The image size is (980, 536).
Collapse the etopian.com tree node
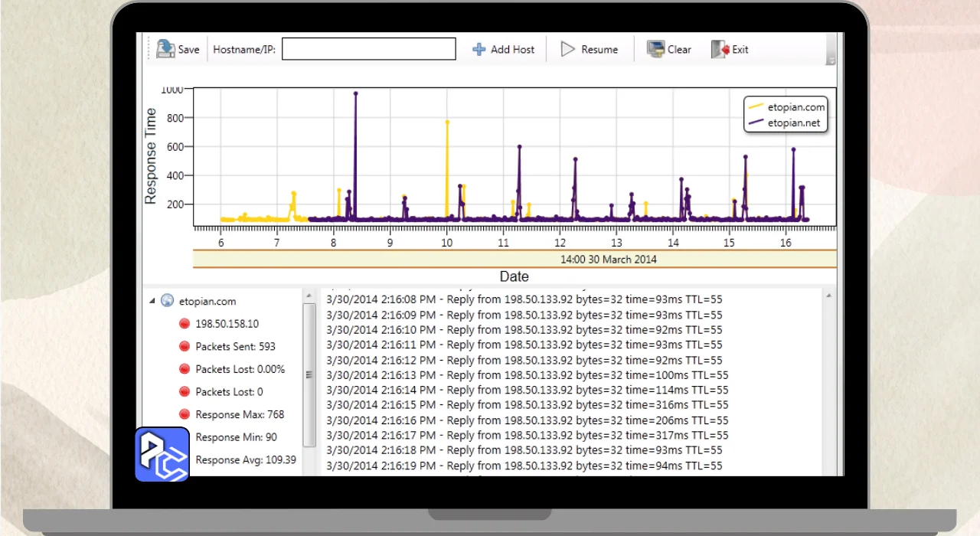point(152,301)
